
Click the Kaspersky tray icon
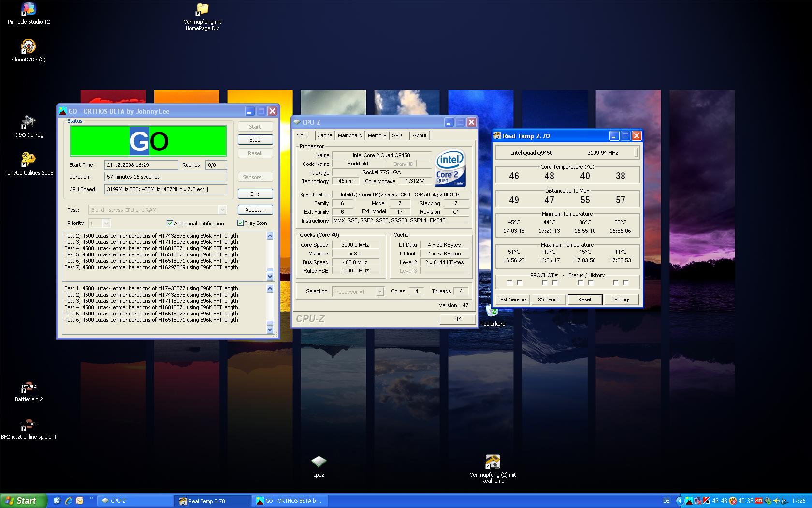pos(706,501)
